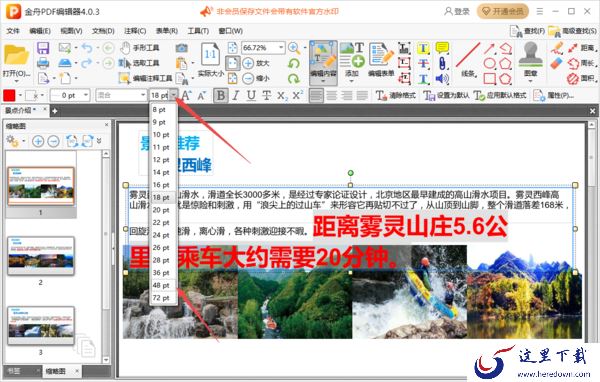
Task: Click 设置为默认 (set as default) button
Action: pyautogui.click(x=446, y=95)
